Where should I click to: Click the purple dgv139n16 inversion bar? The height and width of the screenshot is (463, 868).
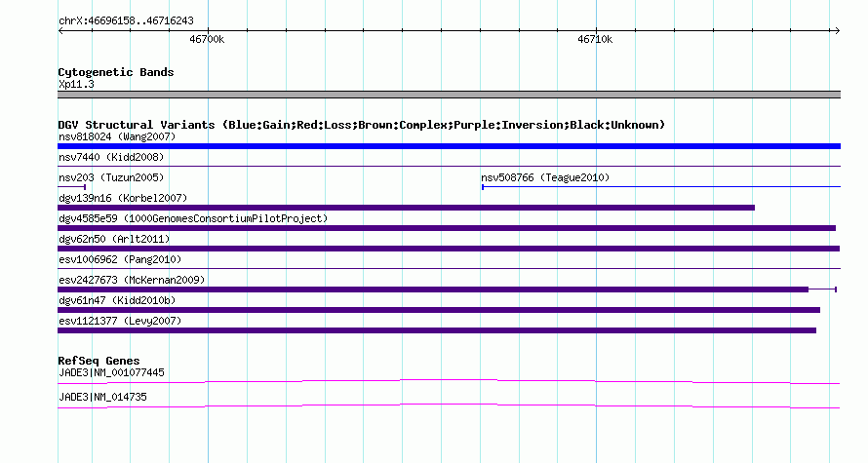pyautogui.click(x=407, y=208)
